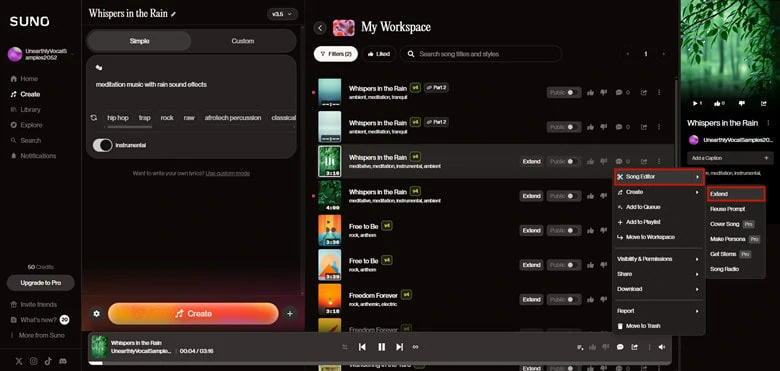This screenshot has width=780, height=371.
Task: Open the Explore section
Action: pyautogui.click(x=26, y=125)
